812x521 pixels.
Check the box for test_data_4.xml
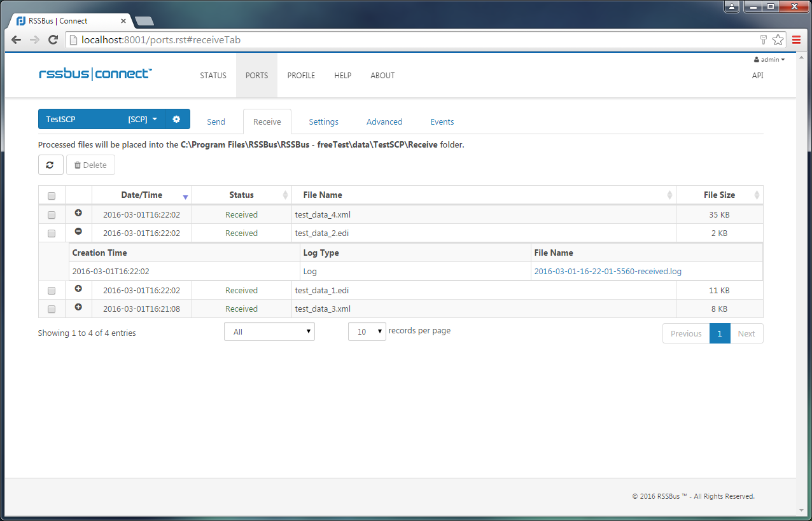click(x=52, y=215)
